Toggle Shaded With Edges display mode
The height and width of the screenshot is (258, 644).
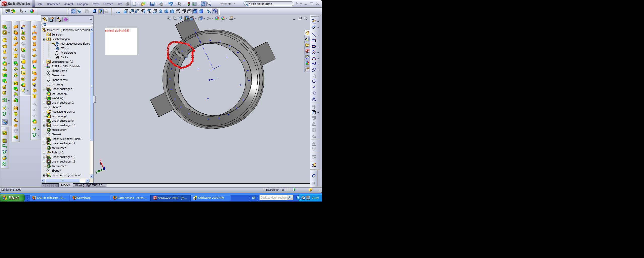(x=195, y=11)
